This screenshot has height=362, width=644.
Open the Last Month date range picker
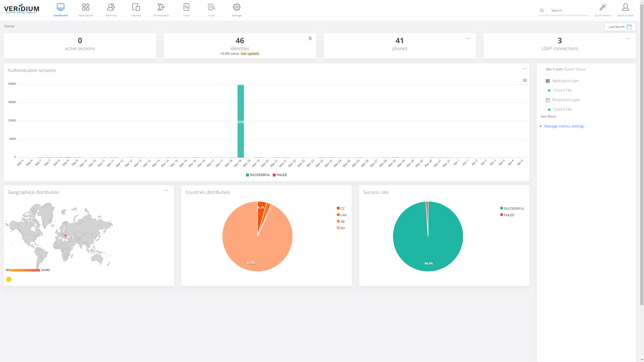tap(620, 27)
